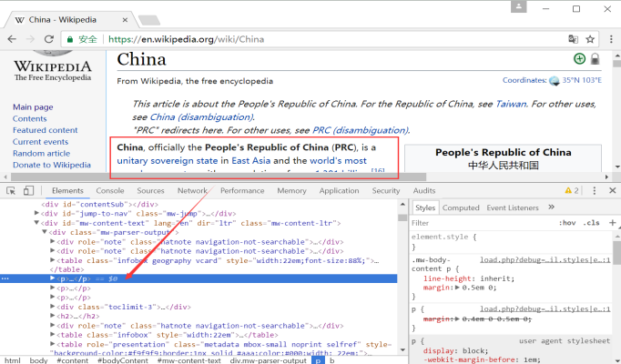Activate the inspect element picker tool
The width and height of the screenshot is (621, 364).
coord(11,191)
